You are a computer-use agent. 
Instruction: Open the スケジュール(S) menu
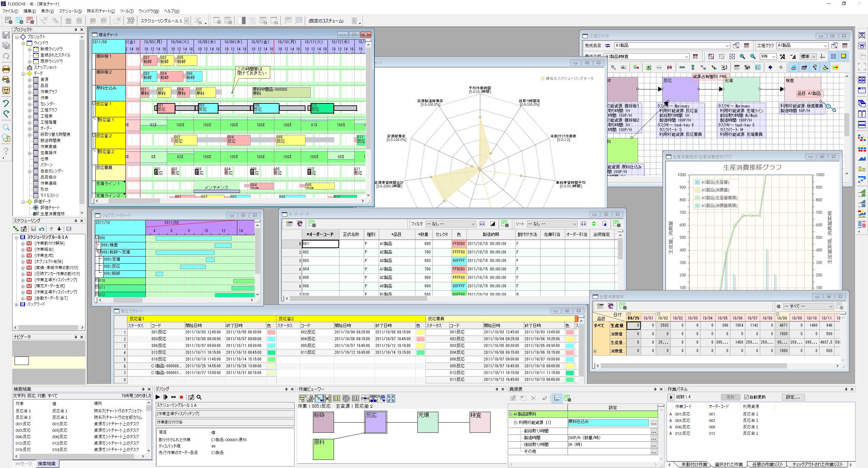(x=70, y=11)
